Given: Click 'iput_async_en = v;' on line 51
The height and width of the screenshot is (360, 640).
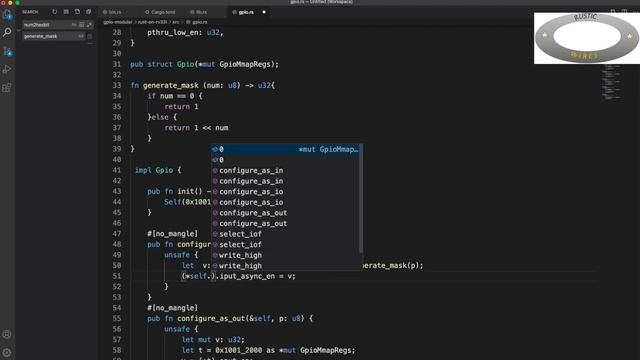Looking at the screenshot, I should pos(258,276).
